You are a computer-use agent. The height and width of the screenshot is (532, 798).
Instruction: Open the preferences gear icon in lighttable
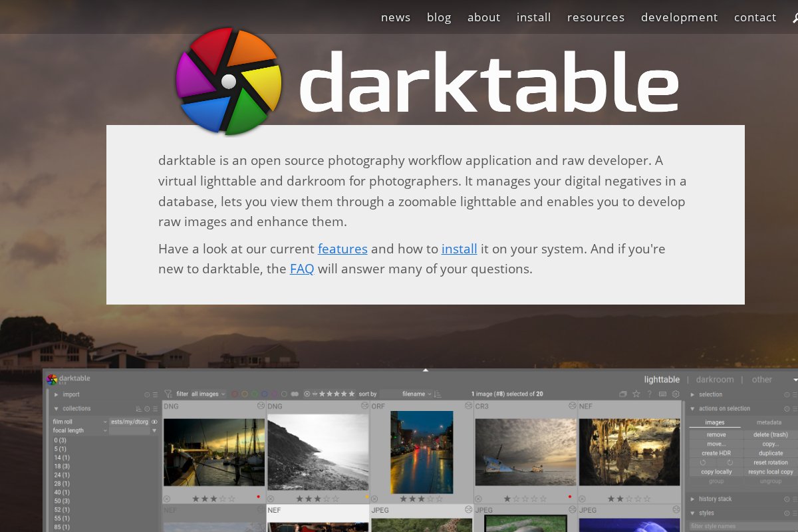(x=676, y=394)
